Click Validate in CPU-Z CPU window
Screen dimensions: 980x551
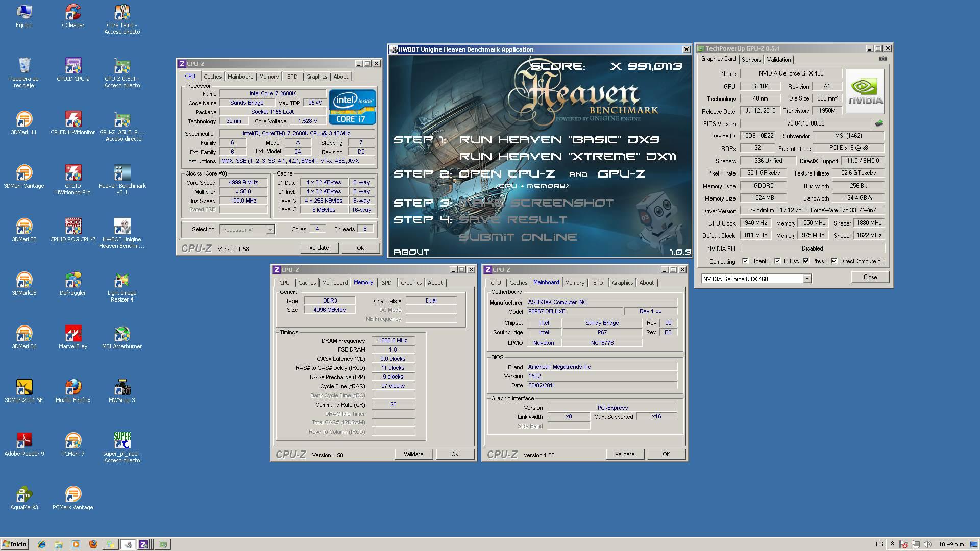click(x=319, y=248)
